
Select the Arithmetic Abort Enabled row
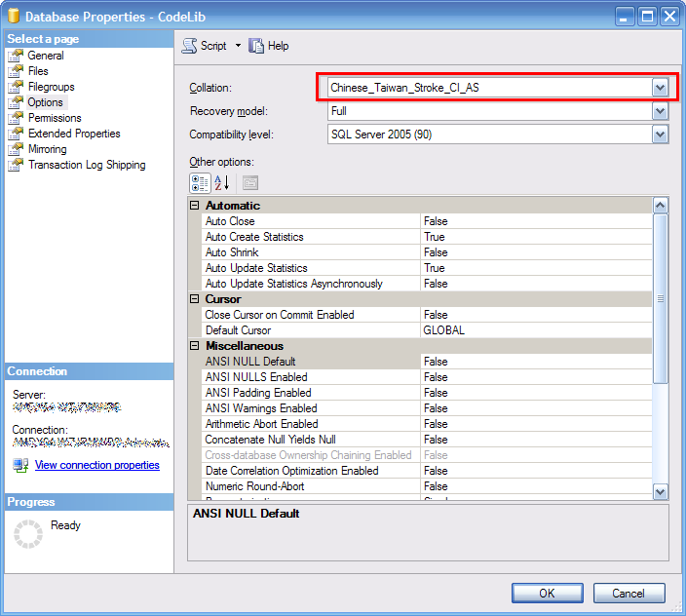[427, 424]
